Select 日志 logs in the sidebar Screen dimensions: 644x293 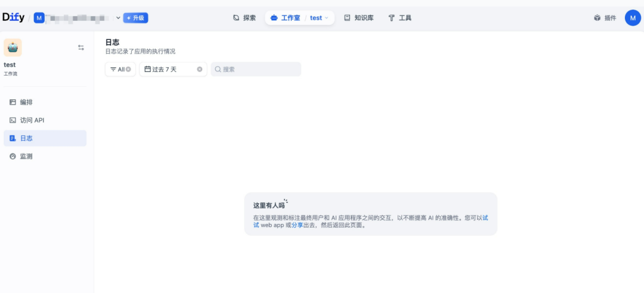pyautogui.click(x=45, y=138)
